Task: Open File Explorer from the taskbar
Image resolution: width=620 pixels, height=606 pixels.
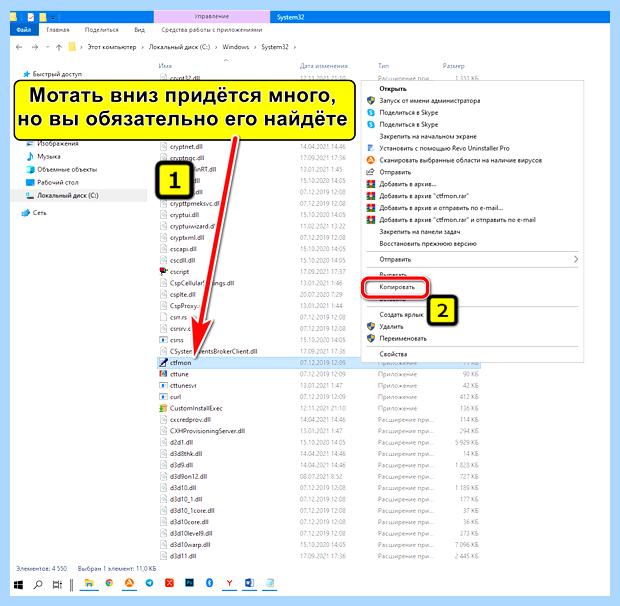Action: tap(89, 583)
